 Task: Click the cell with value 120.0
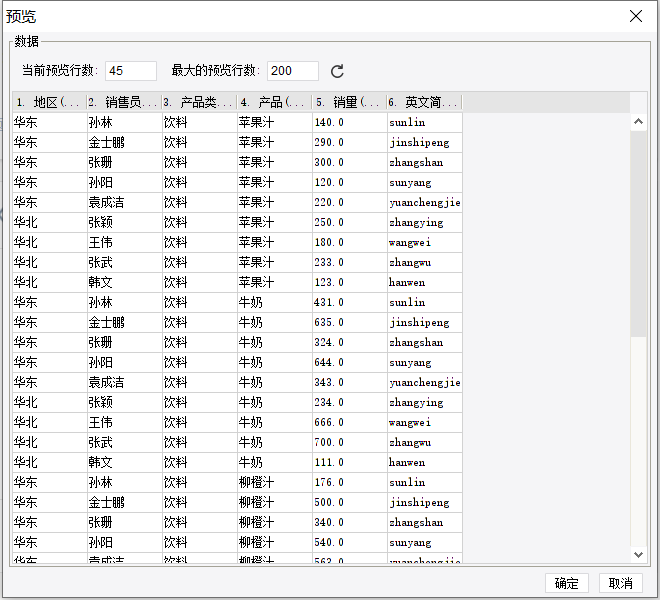click(349, 182)
